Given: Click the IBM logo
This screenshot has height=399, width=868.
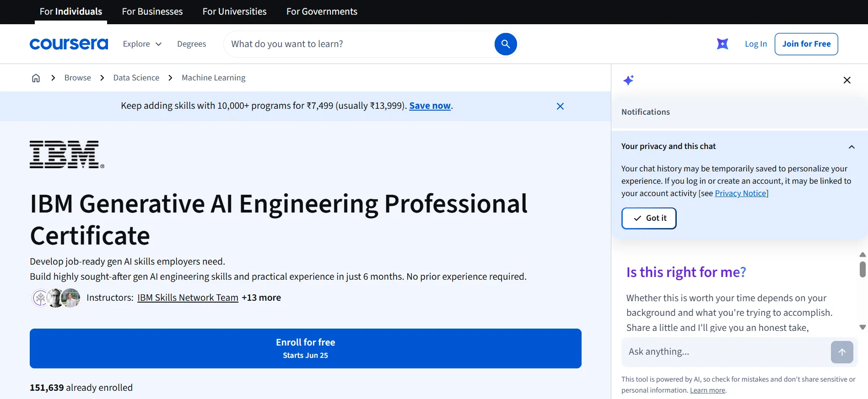Looking at the screenshot, I should point(67,154).
